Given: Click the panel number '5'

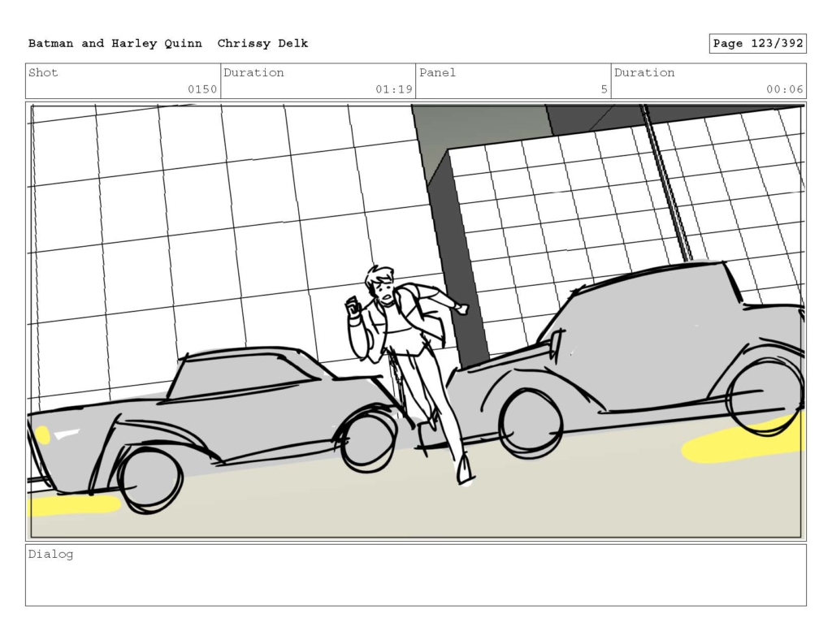Looking at the screenshot, I should tap(604, 89).
